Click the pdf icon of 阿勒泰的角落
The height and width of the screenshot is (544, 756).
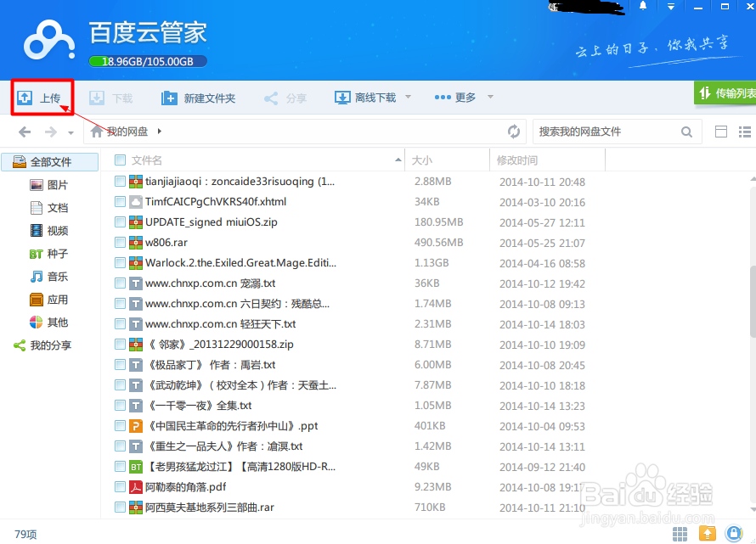(136, 486)
